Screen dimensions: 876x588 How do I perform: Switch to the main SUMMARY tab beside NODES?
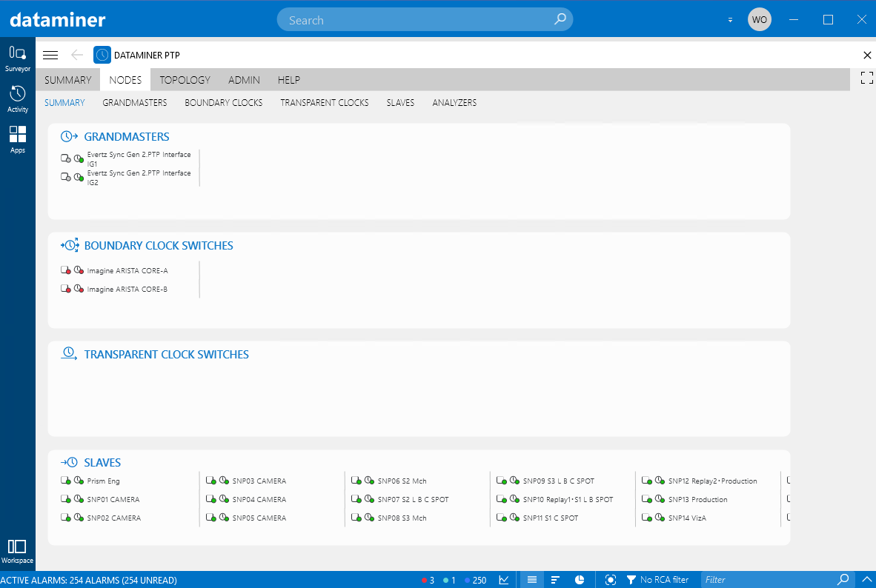click(x=67, y=80)
